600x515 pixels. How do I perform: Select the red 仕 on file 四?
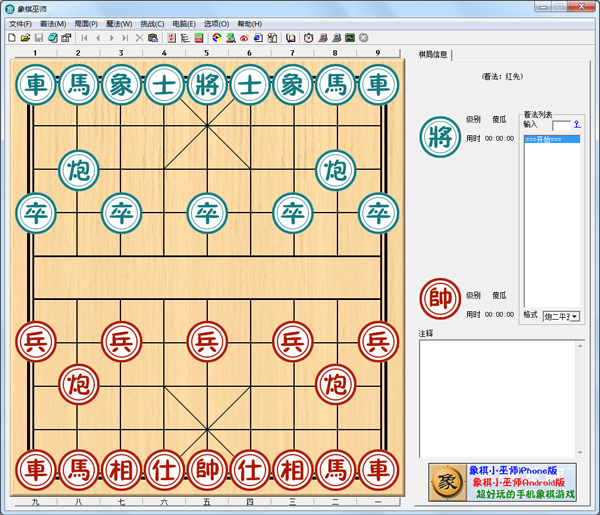point(250,470)
